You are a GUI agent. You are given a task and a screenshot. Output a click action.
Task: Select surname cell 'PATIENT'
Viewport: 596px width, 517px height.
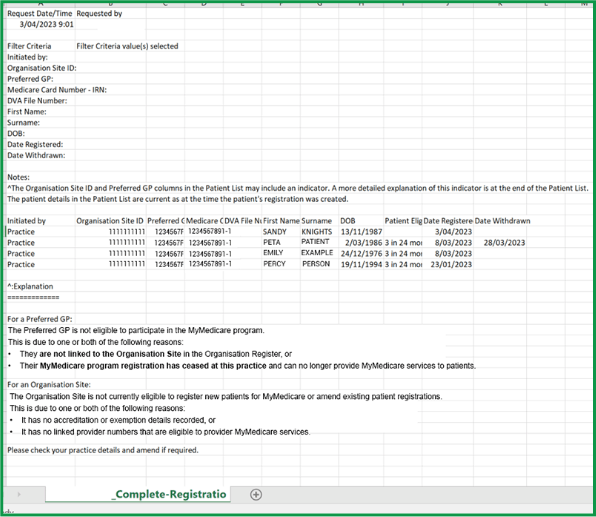(x=315, y=242)
